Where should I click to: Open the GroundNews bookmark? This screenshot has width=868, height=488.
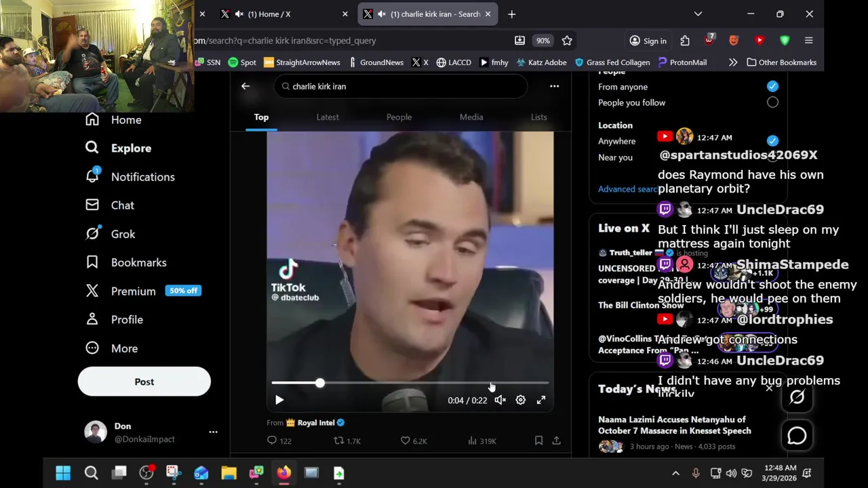[x=376, y=62]
